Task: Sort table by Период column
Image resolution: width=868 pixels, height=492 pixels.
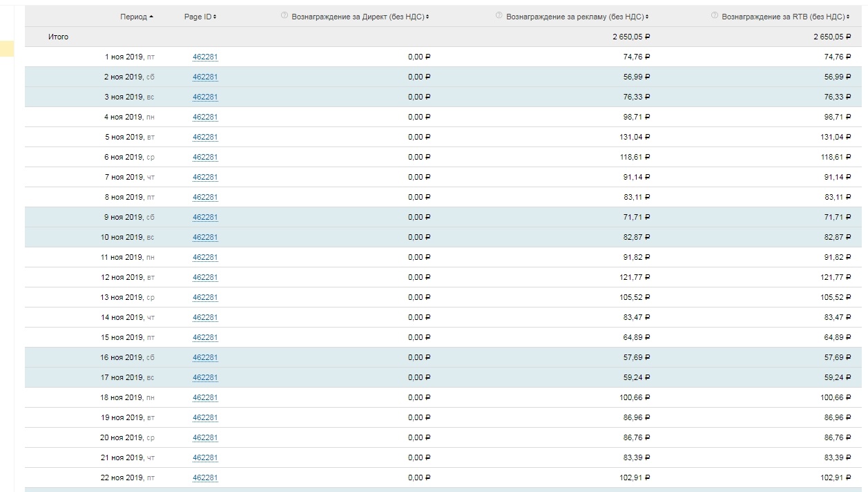Action: coord(137,17)
